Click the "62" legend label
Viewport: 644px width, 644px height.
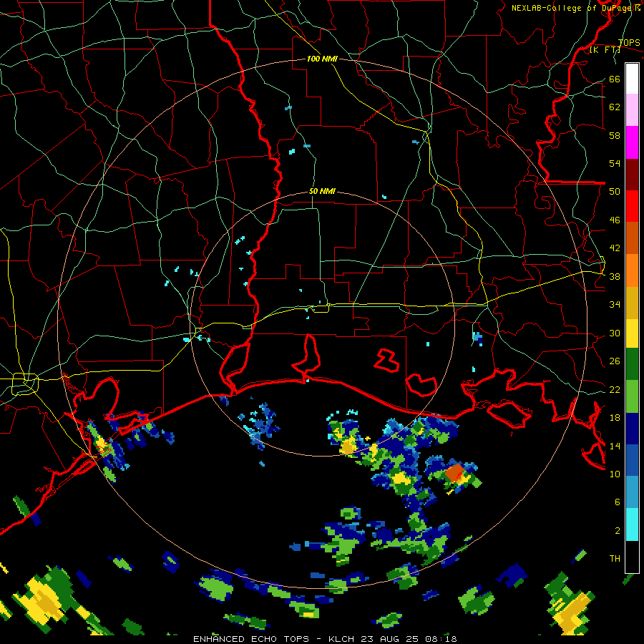(x=615, y=107)
